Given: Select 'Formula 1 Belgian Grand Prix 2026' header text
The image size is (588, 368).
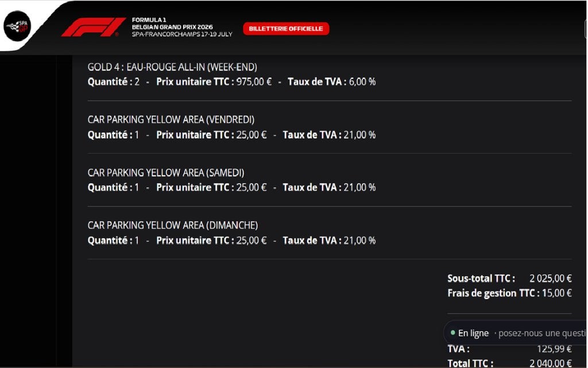Looking at the screenshot, I should 172,23.
